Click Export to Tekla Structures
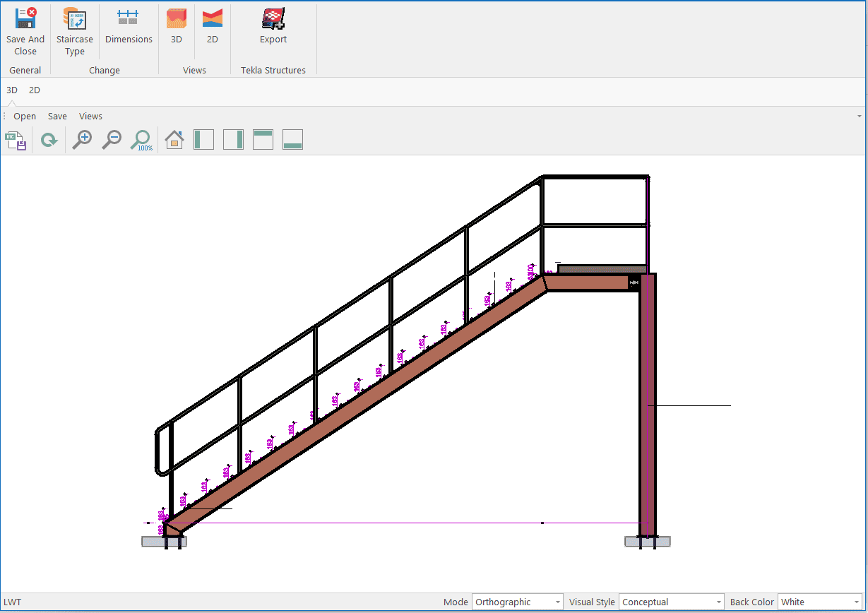Image resolution: width=868 pixels, height=613 pixels. pos(273,27)
